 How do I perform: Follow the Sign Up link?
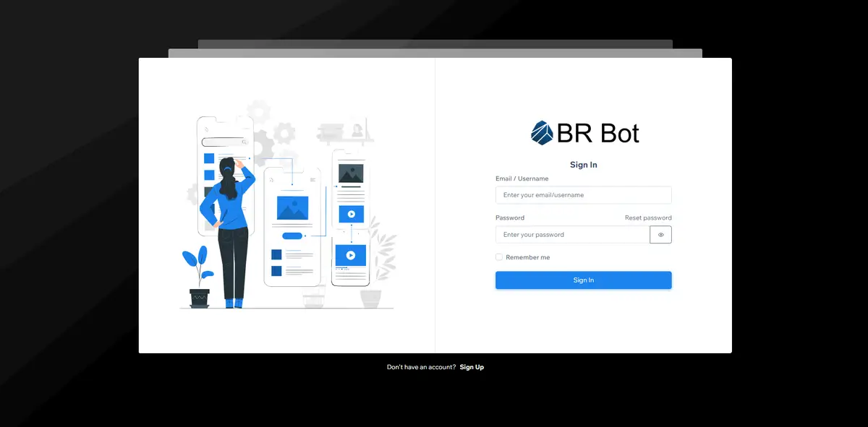coord(472,367)
